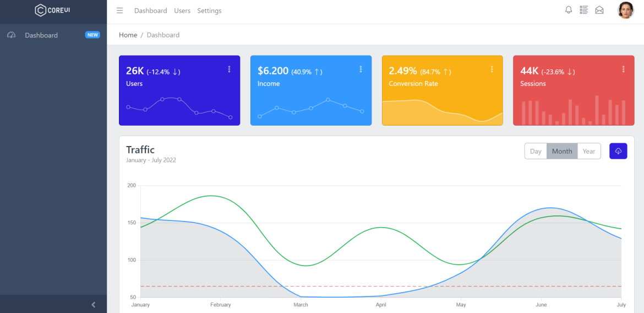Expand options menu on Sessions card

(x=623, y=69)
